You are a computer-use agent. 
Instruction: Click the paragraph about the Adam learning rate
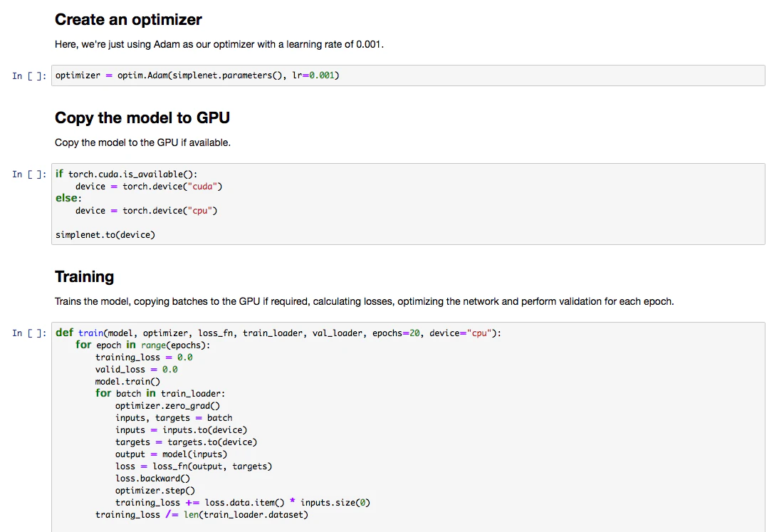[219, 44]
